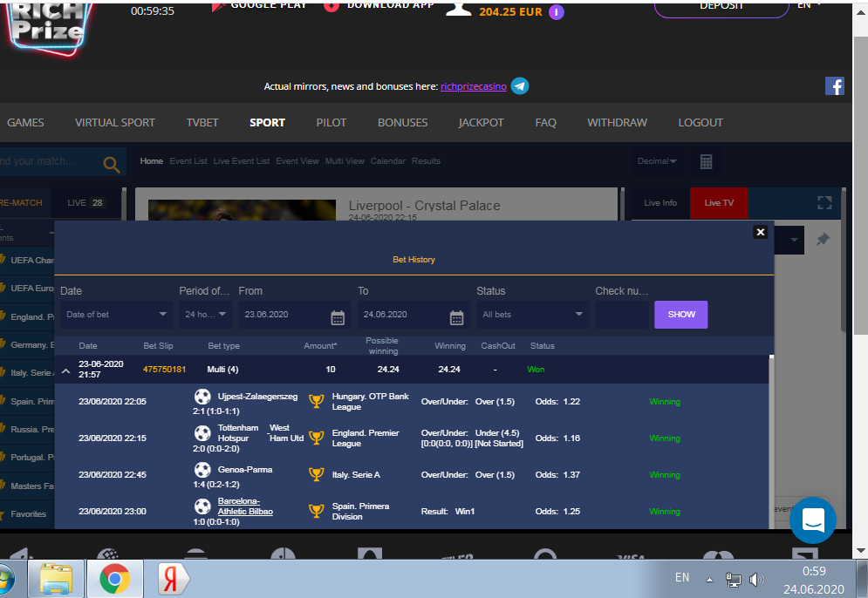Open the Facebook page icon
The height and width of the screenshot is (598, 868).
point(834,86)
